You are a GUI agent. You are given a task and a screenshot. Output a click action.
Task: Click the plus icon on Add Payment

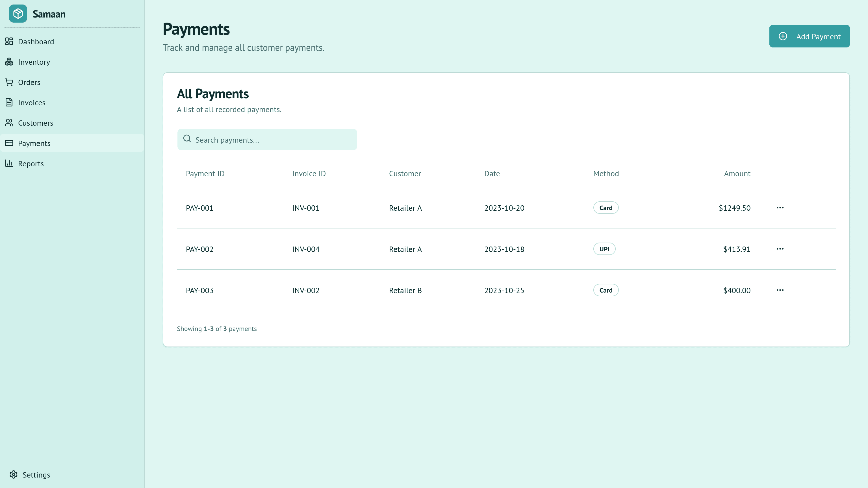(783, 36)
